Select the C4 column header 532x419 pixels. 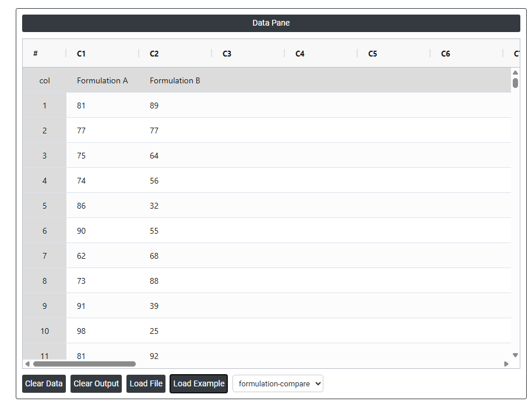pos(300,54)
